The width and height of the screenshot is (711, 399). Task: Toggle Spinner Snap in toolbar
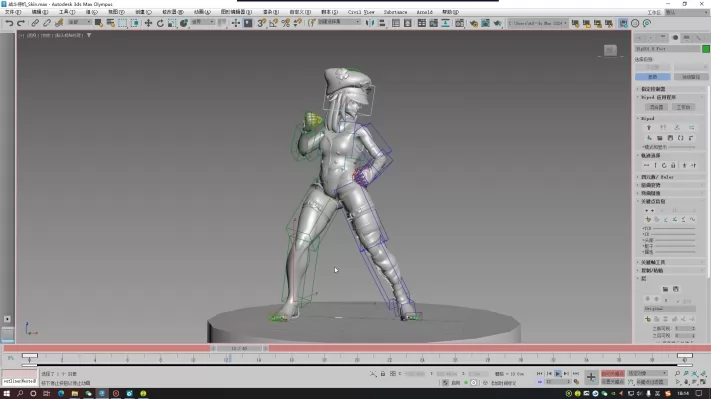coord(297,23)
